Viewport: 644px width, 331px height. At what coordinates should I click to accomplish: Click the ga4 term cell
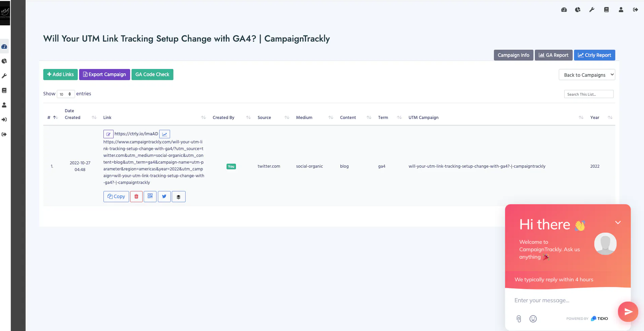point(382,166)
